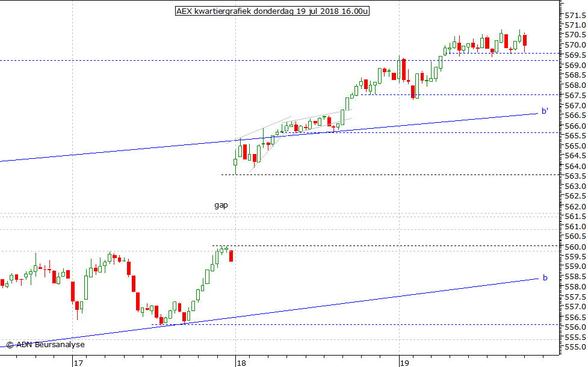Click the 571.0 price axis label
Image resolution: width=588 pixels, height=367 pixels.
(575, 25)
